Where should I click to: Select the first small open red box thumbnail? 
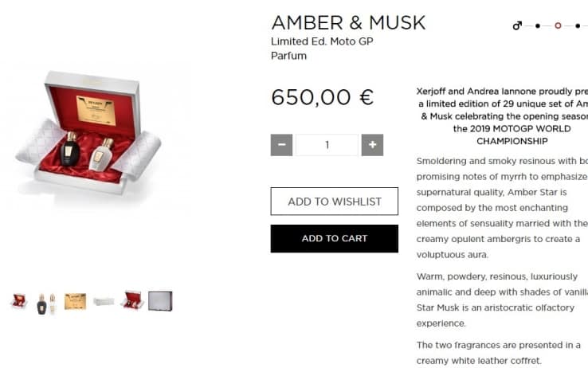click(19, 301)
